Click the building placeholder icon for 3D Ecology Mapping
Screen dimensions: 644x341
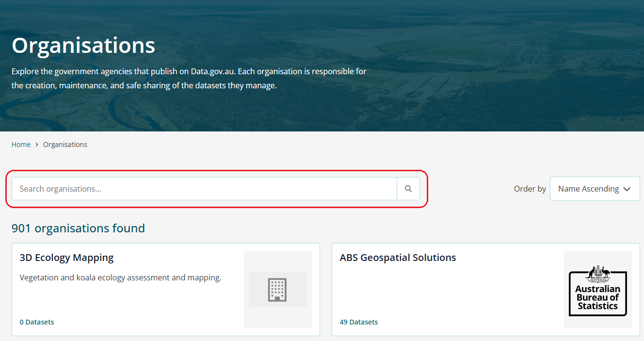click(277, 290)
